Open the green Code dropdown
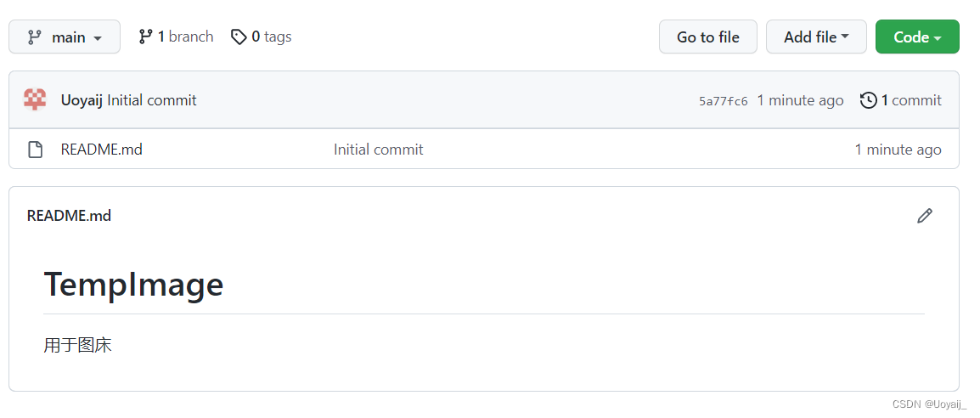The height and width of the screenshot is (418, 980). tap(917, 37)
